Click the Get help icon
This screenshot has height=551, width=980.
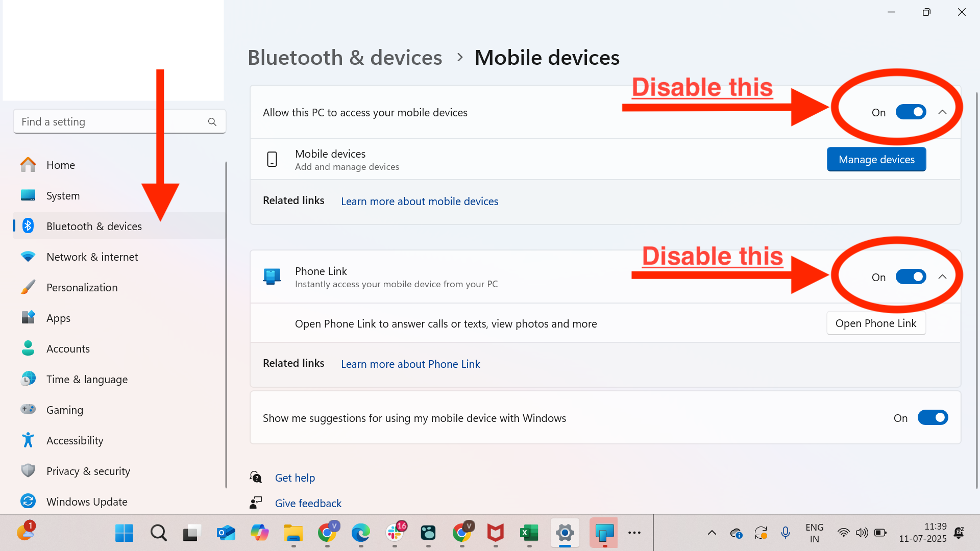click(256, 478)
